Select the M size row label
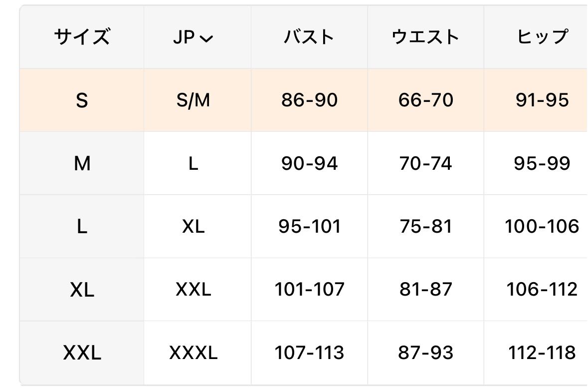Screen dimensions: 588x389 pyautogui.click(x=82, y=163)
